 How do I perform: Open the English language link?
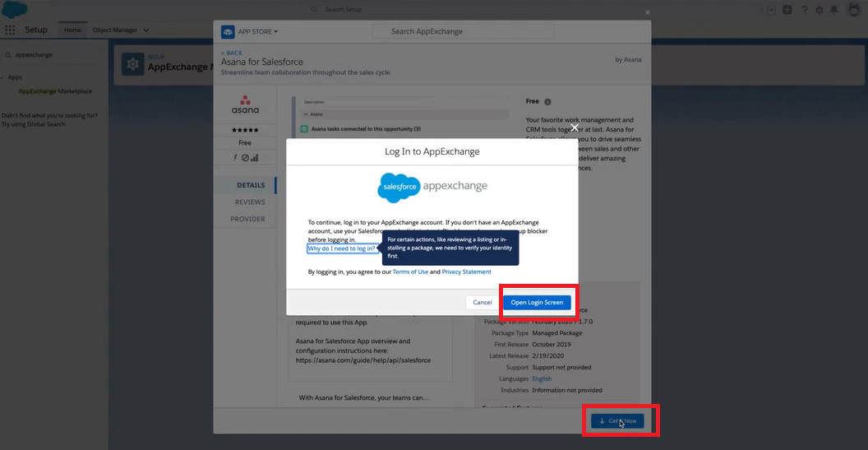click(x=542, y=379)
